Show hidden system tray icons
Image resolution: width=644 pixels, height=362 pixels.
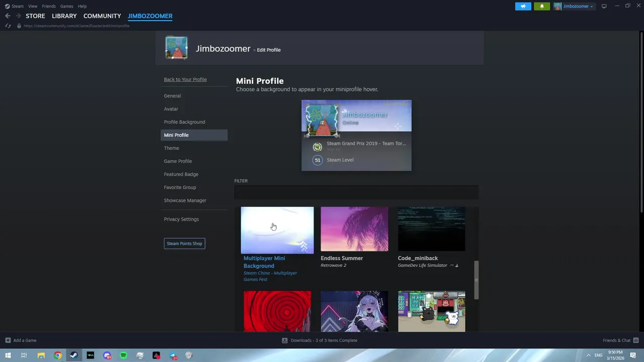pos(588,355)
